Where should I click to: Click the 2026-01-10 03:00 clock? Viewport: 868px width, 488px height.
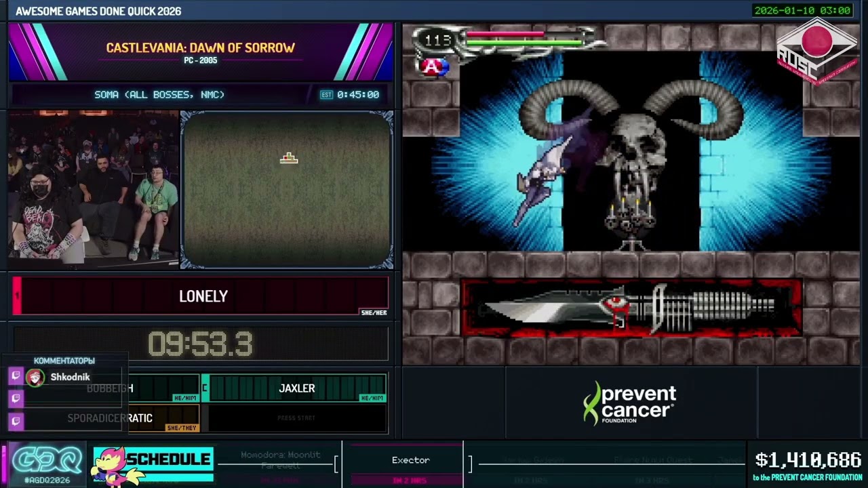802,10
